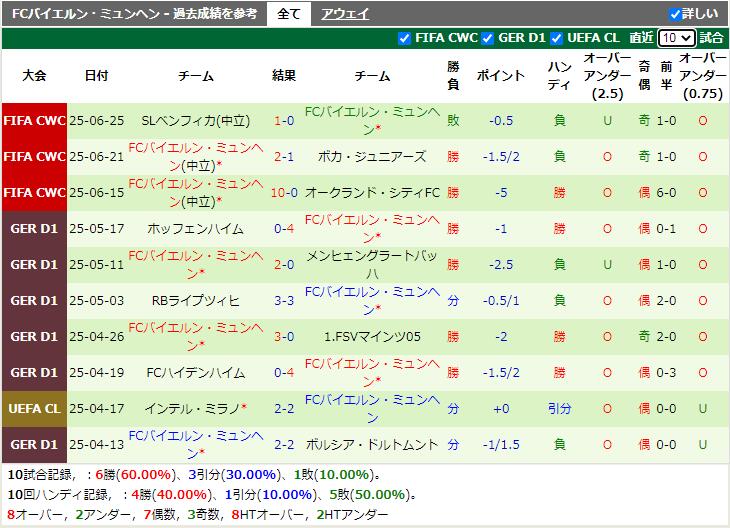Click the half-time score 0-3
This screenshot has width=730, height=528.
point(666,372)
